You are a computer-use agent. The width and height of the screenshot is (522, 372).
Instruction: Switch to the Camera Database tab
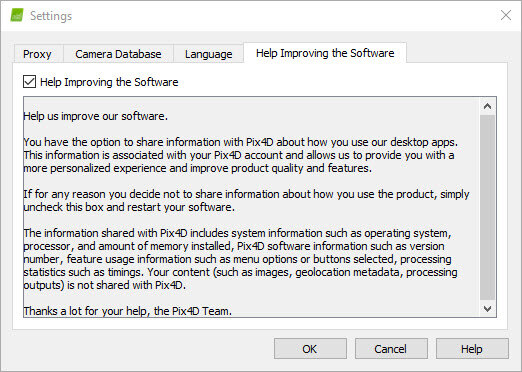[x=118, y=54]
